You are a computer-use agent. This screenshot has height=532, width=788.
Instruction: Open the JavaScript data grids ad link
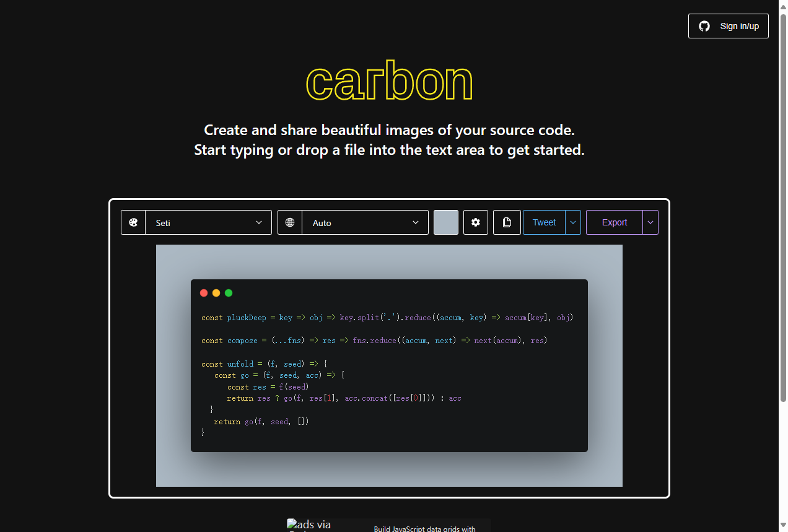(424, 528)
